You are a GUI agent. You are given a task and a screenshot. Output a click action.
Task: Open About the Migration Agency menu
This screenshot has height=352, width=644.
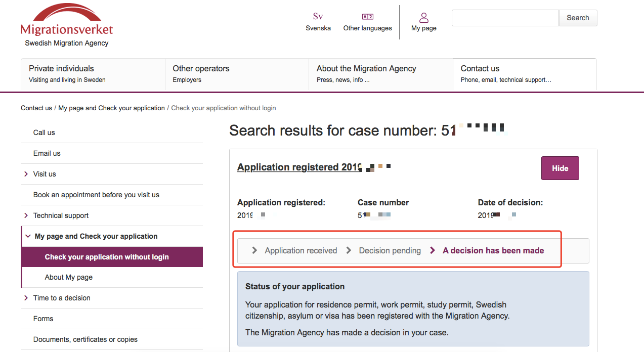tap(381, 74)
